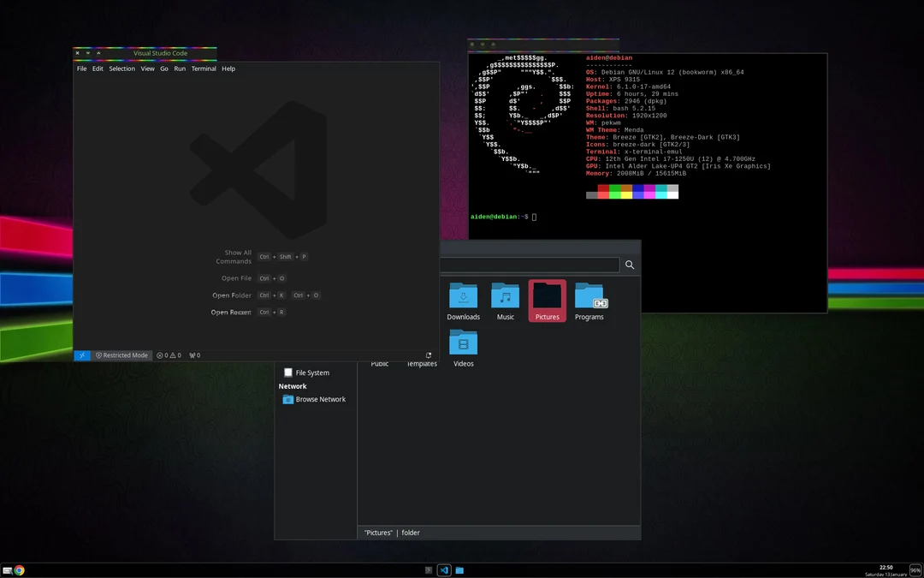Click the errors and warnings indicator in status bar
Viewport: 924px width, 578px height.
tap(168, 355)
